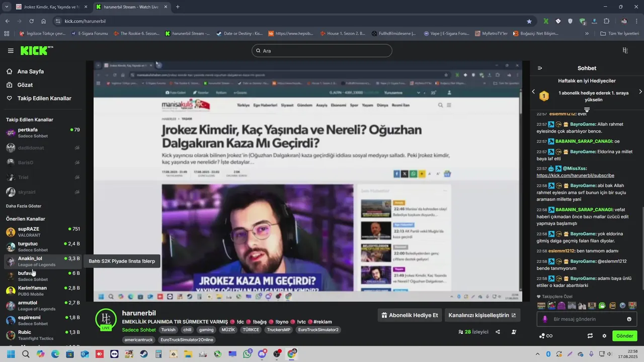Click the Abonelik Hediye Et button
This screenshot has width=644, height=362.
410,315
